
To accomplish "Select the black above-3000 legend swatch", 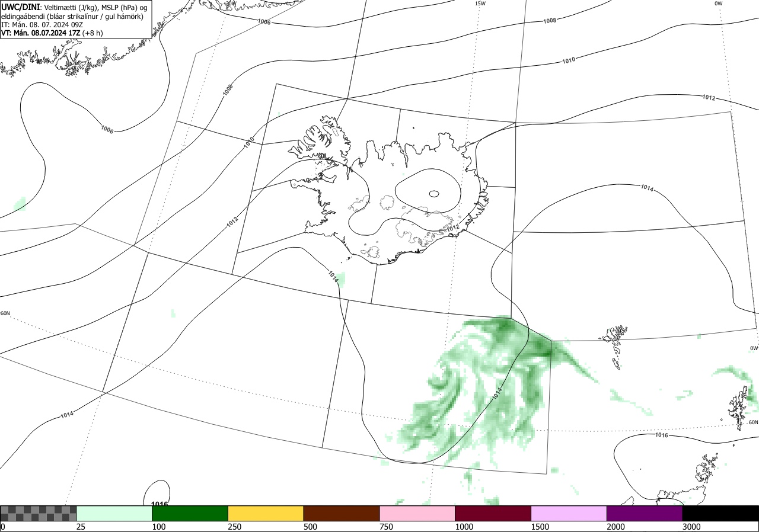I will tap(721, 513).
